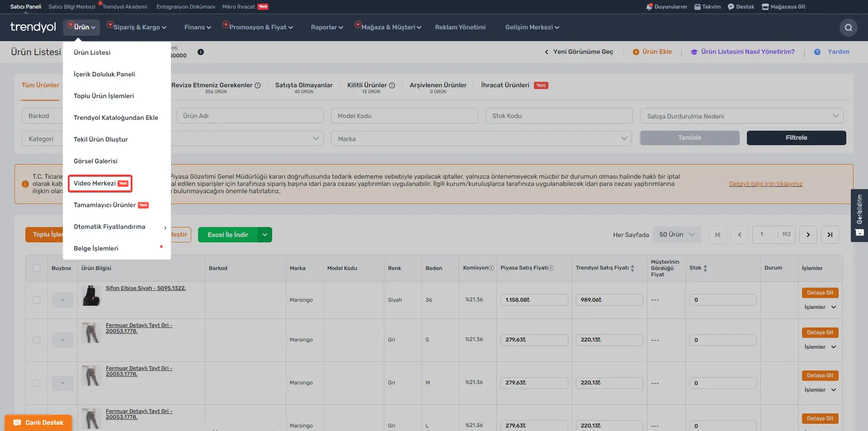Open the Duyurularım announcements icon
868x431 pixels.
pyautogui.click(x=649, y=7)
